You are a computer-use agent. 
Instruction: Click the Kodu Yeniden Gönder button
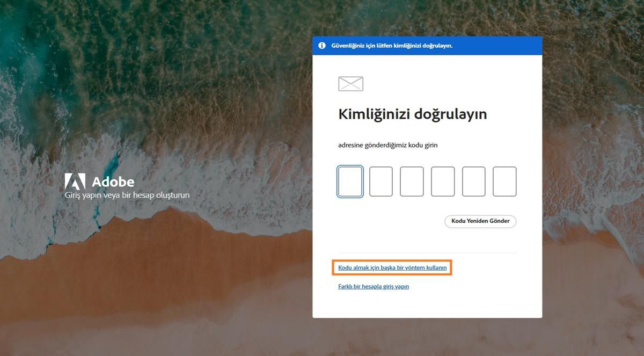point(480,221)
